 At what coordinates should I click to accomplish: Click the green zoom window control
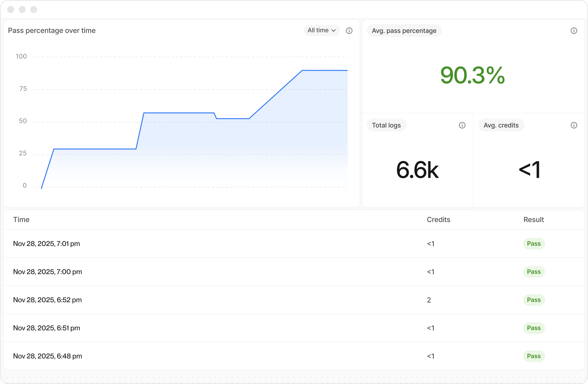click(x=34, y=9)
